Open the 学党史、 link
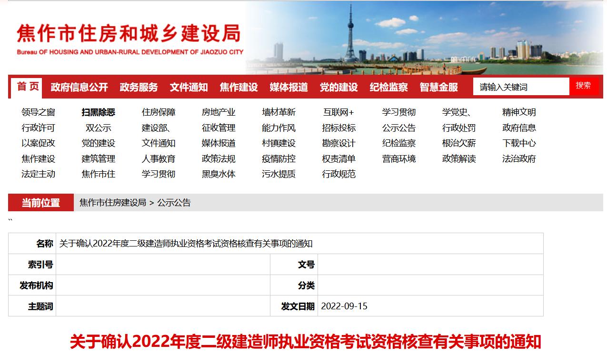This screenshot has height=364, width=607. (457, 112)
